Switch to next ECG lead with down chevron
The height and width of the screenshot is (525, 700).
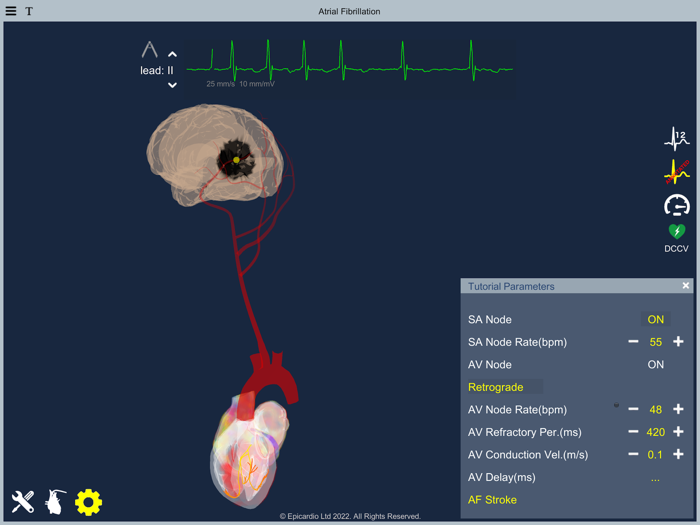(172, 85)
